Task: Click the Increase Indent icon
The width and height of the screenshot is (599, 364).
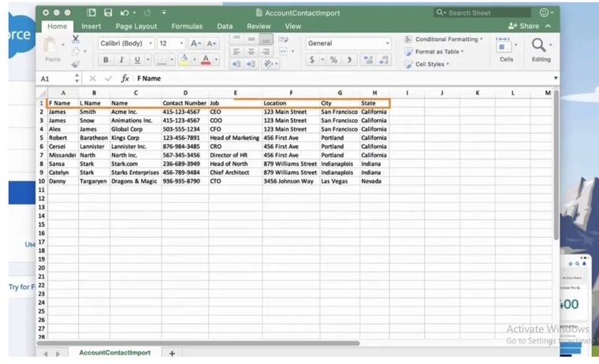Action: [251, 64]
